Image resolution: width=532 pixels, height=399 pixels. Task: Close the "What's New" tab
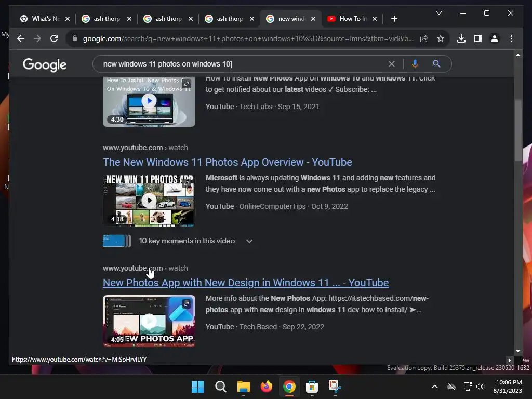(68, 19)
